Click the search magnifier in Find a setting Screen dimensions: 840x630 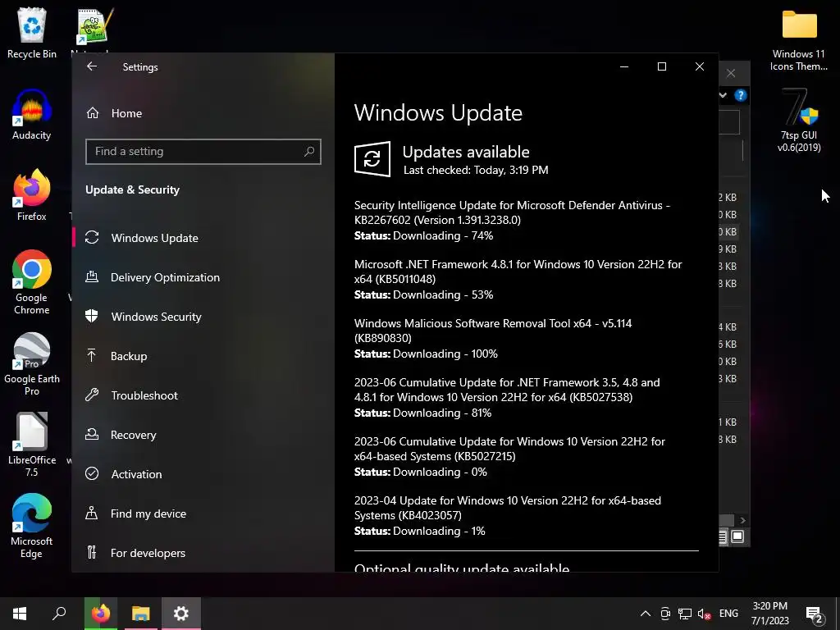click(x=309, y=152)
